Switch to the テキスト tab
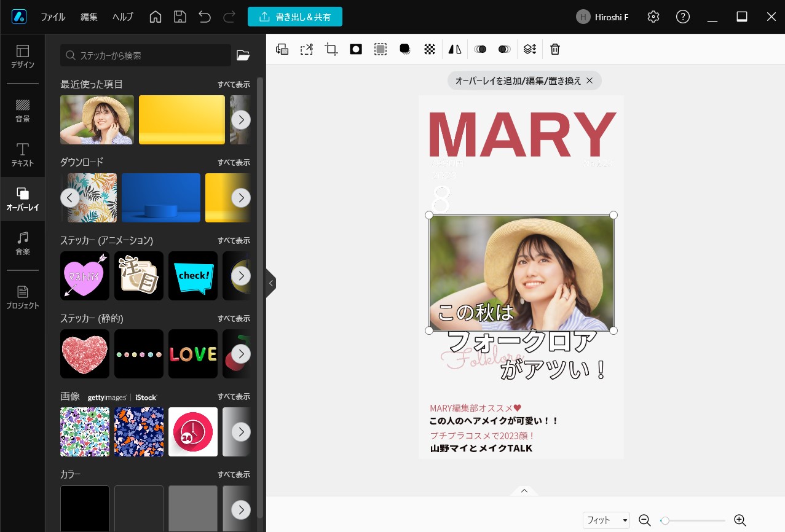Viewport: 785px width, 532px height. coord(23,155)
